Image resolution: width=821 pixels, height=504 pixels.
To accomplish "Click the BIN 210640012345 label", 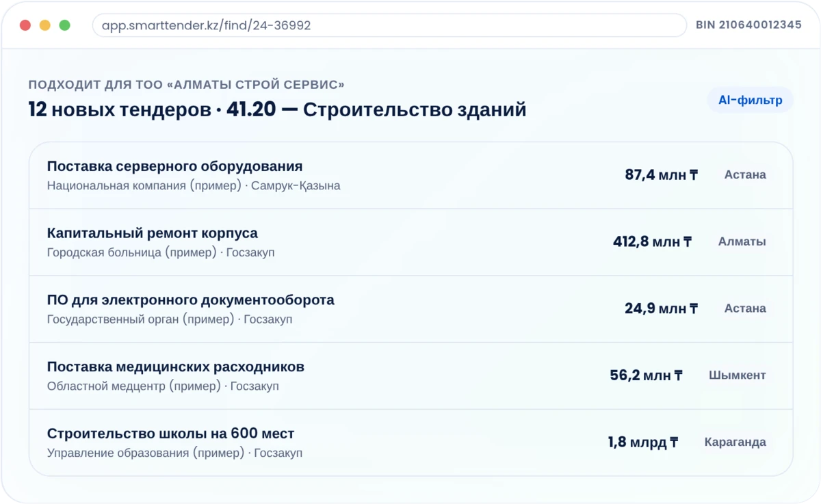I will coord(748,25).
